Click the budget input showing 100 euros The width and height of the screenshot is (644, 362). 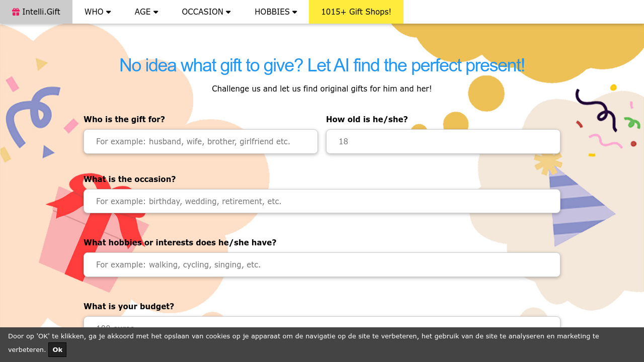pos(322,325)
